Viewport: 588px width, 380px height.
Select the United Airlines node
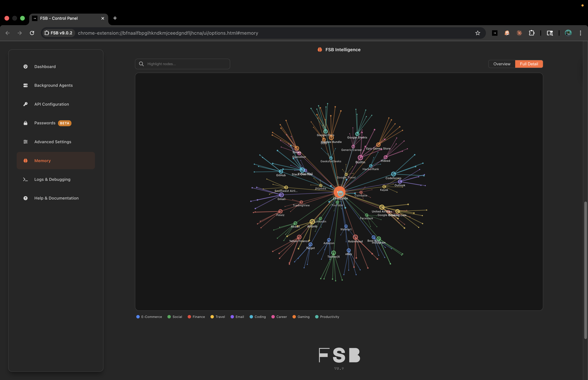click(x=382, y=207)
